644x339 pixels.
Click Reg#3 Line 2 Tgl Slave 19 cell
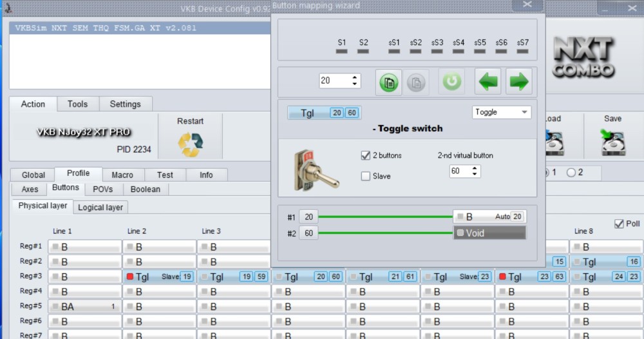159,276
